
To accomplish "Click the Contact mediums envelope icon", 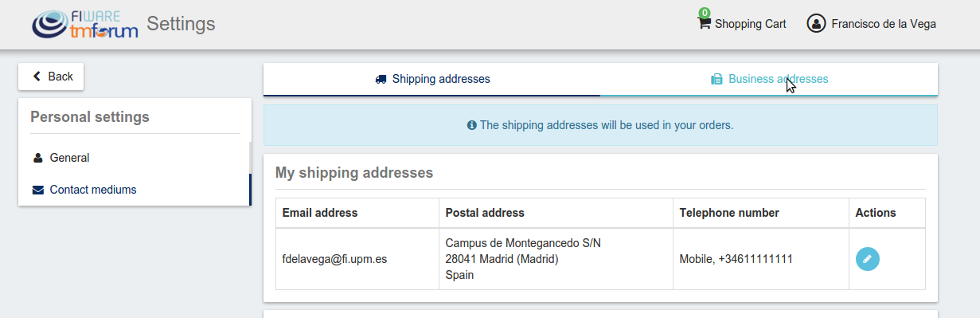I will (x=38, y=190).
